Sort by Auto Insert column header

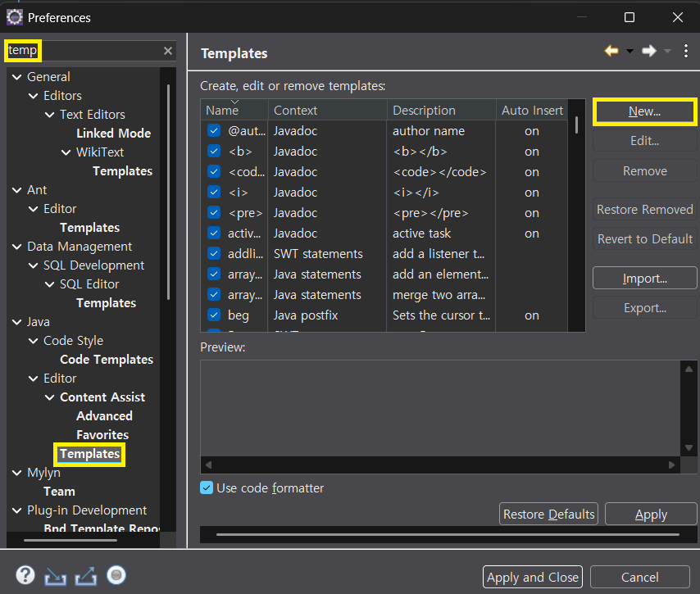click(532, 111)
